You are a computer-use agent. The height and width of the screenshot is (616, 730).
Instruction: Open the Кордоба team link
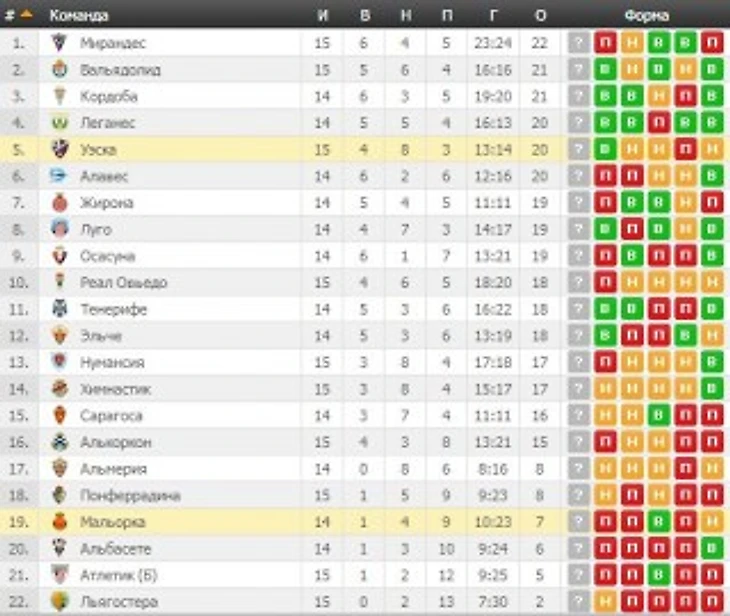point(109,96)
